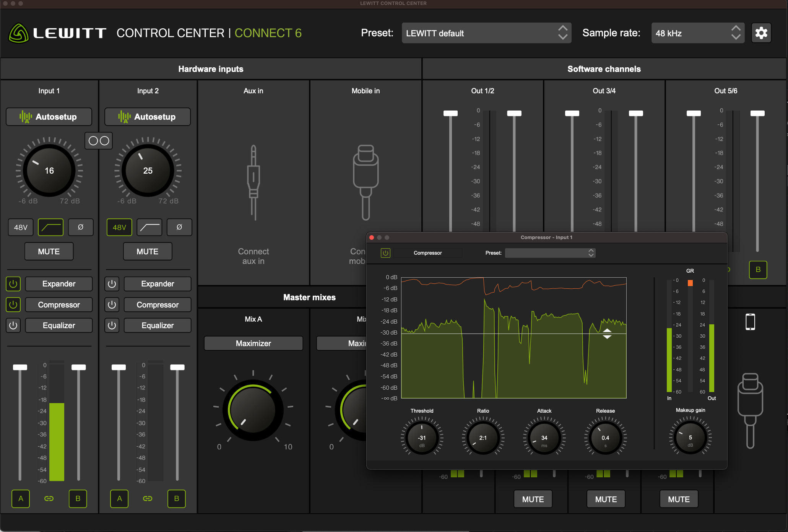Click the Input 2 Autosetup waveform button
Viewport: 788px width, 532px height.
(148, 117)
